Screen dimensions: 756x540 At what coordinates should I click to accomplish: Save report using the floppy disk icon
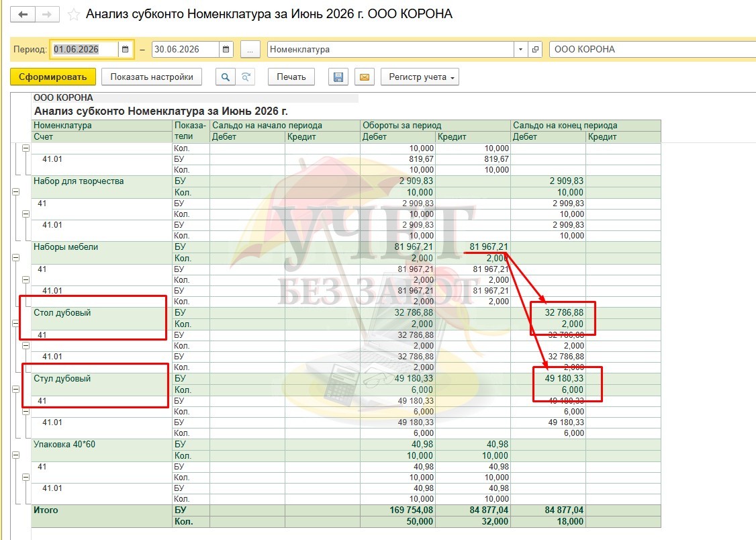[338, 77]
